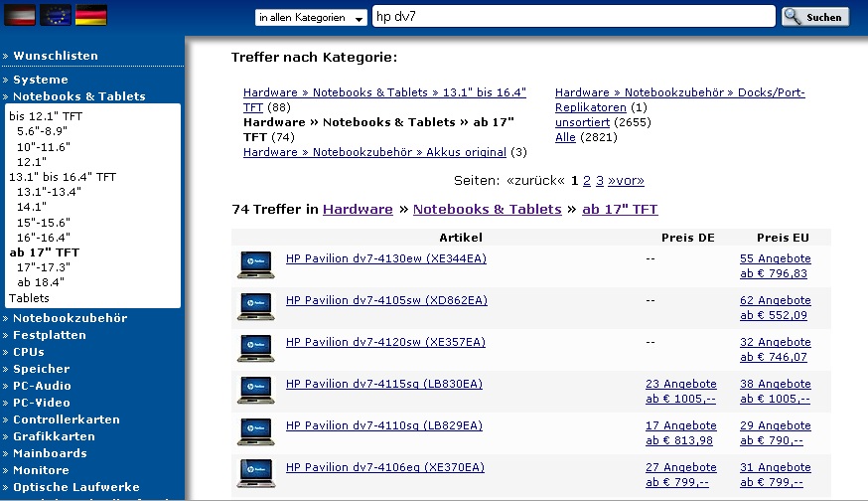Open thumbnail of HP Pavilion dv7-4110sq
The image size is (868, 501).
pos(256,431)
